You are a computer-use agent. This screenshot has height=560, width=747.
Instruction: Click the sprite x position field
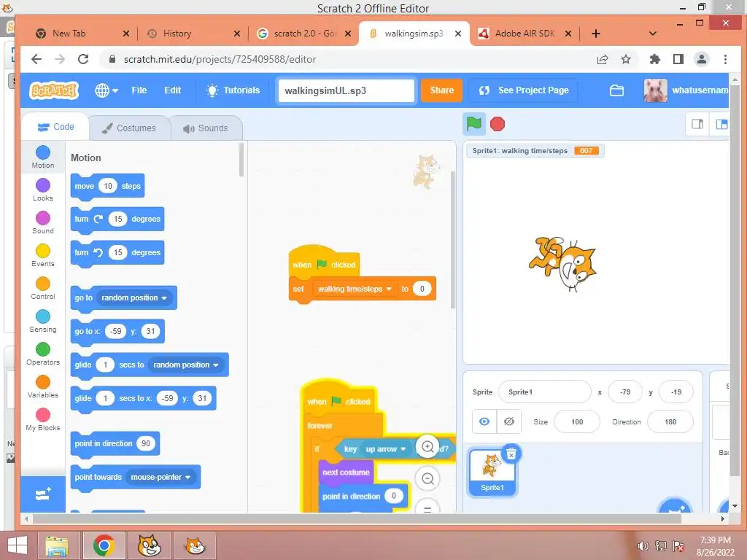click(625, 392)
